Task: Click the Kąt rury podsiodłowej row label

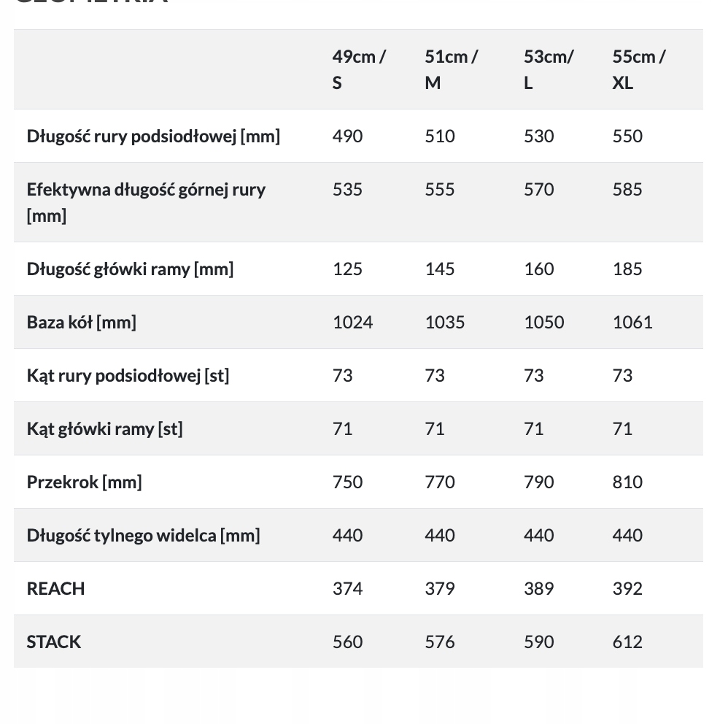Action: tap(128, 376)
